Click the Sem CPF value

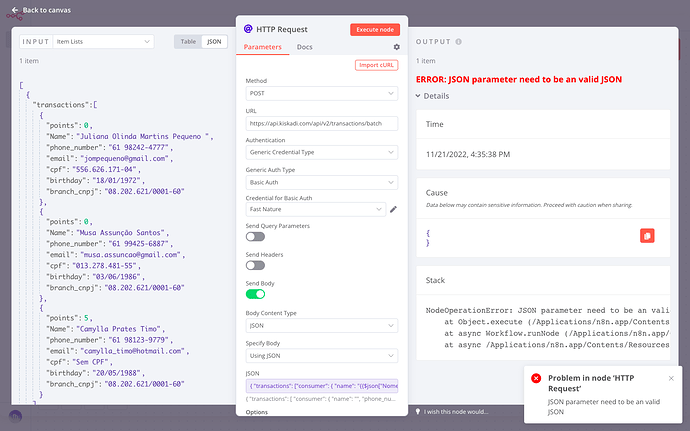pyautogui.click(x=90, y=362)
